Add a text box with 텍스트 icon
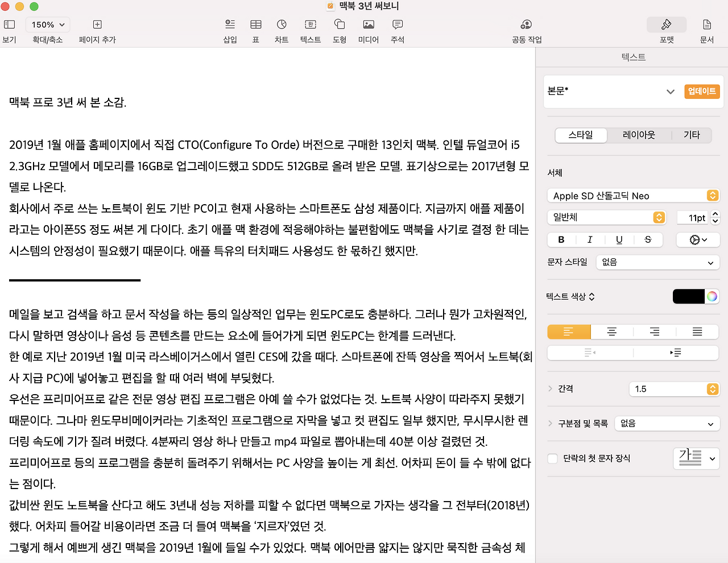 point(311,24)
